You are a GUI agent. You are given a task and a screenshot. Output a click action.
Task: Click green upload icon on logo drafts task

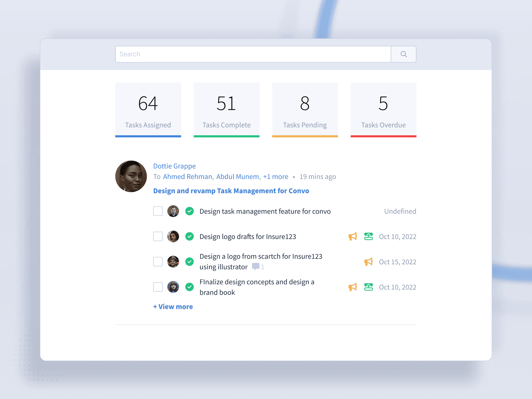coord(368,236)
